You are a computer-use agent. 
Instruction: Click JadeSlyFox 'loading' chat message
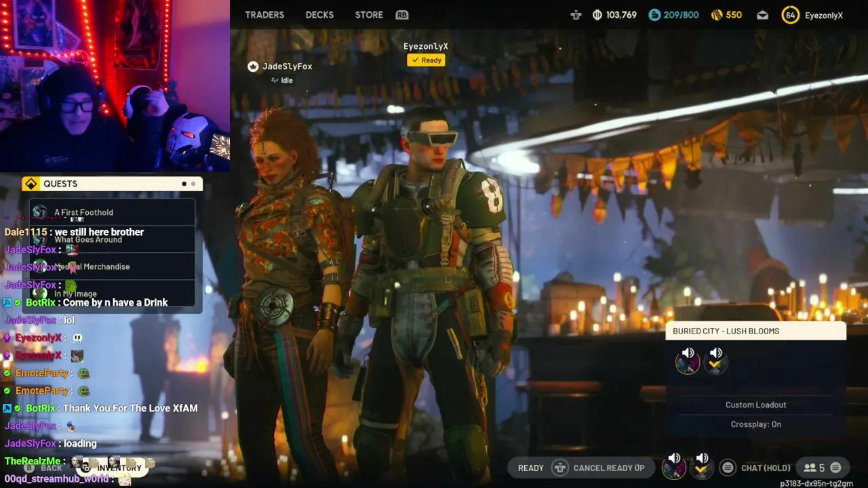[x=50, y=443]
